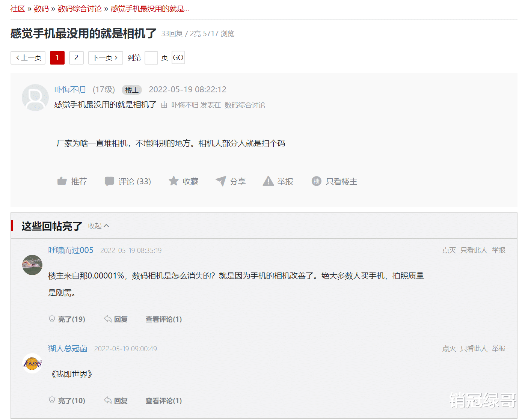525x420 pixels.
Task: Expand 查看评论(1) under the first reply
Action: (163, 319)
